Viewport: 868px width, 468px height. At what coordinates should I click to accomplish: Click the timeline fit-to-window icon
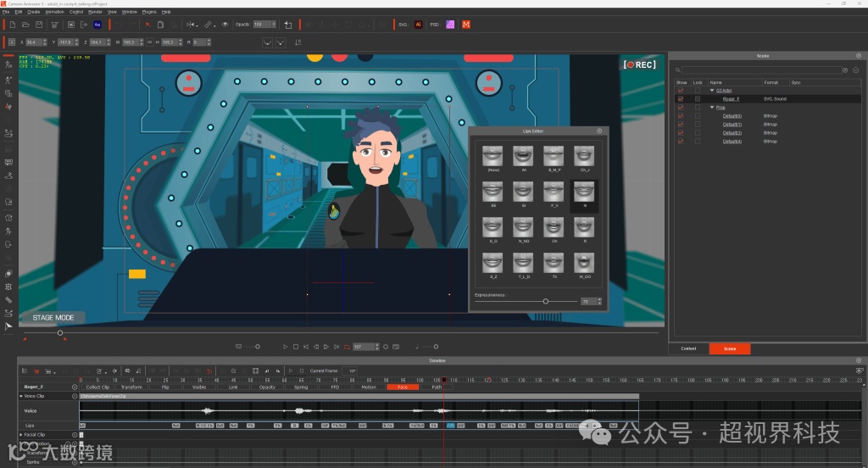[x=255, y=371]
